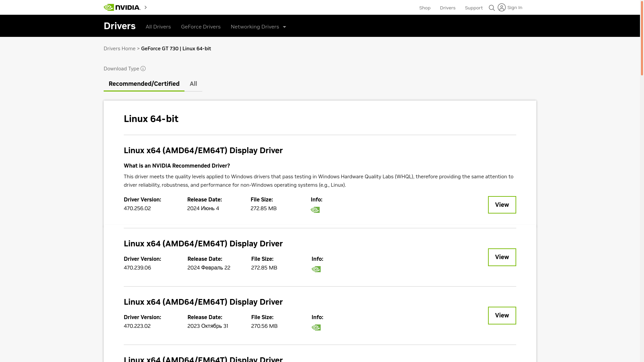The image size is (644, 362).
Task: Click first Linux x64 Display Driver heading
Action: pos(203,150)
